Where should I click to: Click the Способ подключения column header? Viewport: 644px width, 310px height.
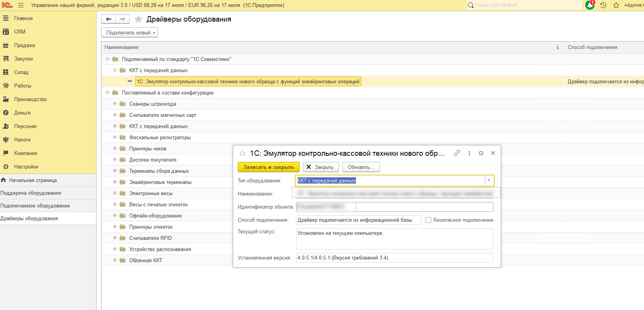click(604, 47)
